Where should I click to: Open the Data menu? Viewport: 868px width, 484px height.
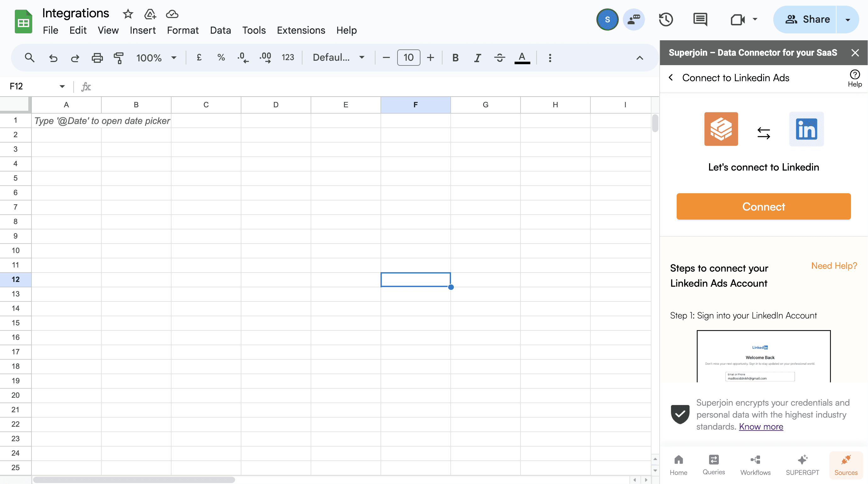click(x=220, y=30)
